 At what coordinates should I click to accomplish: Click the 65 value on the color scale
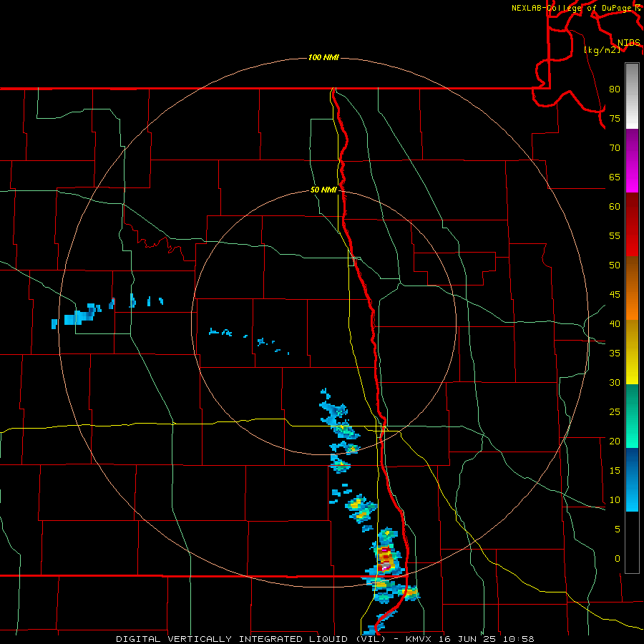click(615, 177)
